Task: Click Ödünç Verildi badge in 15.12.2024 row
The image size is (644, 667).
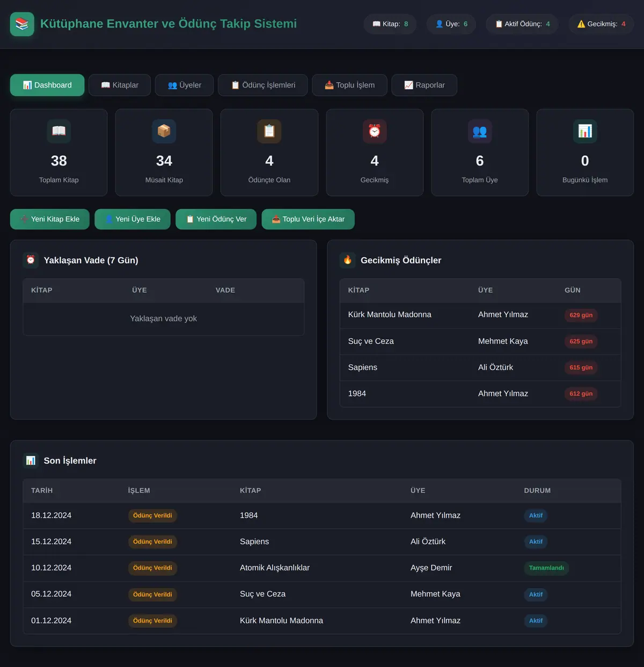Action: point(152,542)
